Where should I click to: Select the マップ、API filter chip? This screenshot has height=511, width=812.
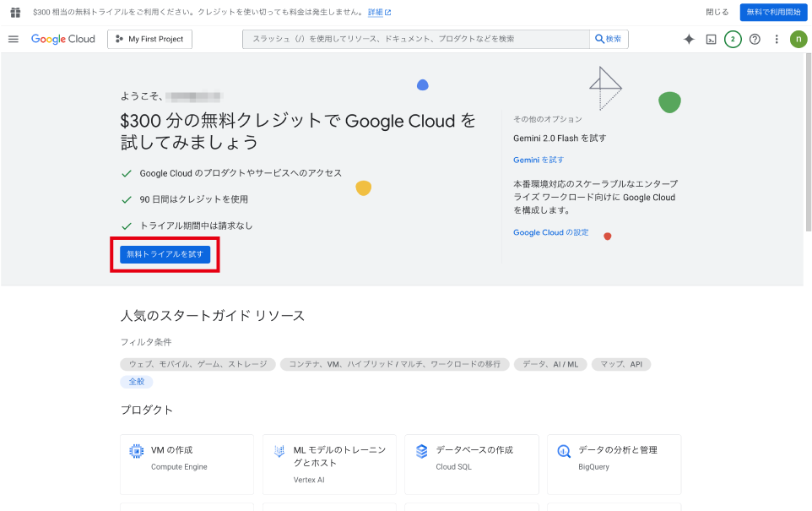pyautogui.click(x=620, y=364)
